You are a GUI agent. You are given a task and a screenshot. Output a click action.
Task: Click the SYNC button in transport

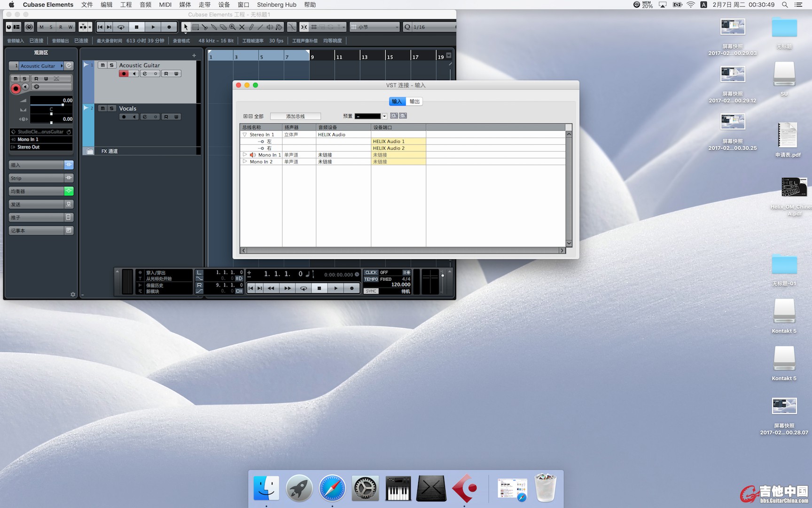click(x=371, y=291)
